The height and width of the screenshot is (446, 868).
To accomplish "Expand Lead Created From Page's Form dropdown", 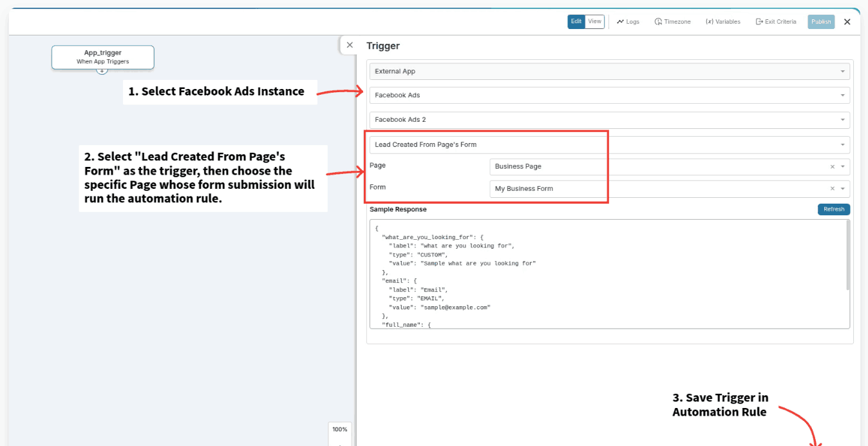I will coord(609,145).
